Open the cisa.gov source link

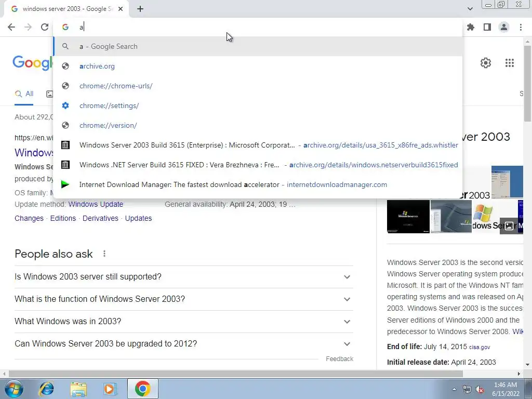[x=480, y=347]
